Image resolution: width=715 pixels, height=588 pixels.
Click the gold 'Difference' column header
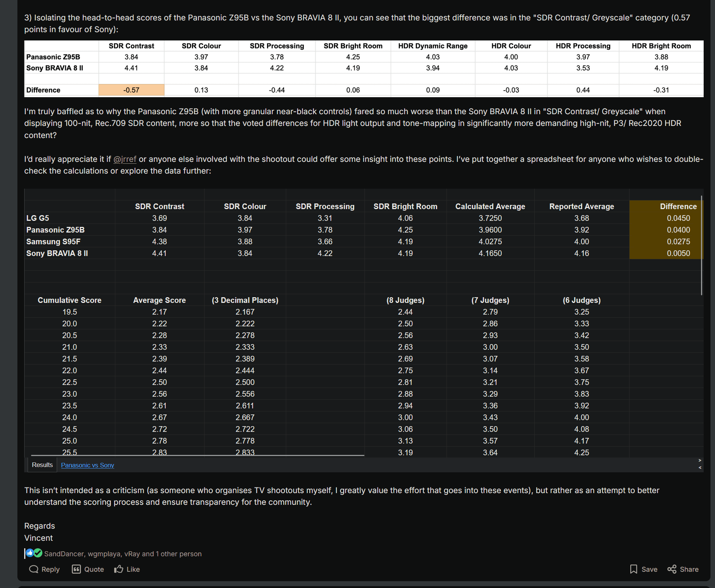tap(678, 206)
